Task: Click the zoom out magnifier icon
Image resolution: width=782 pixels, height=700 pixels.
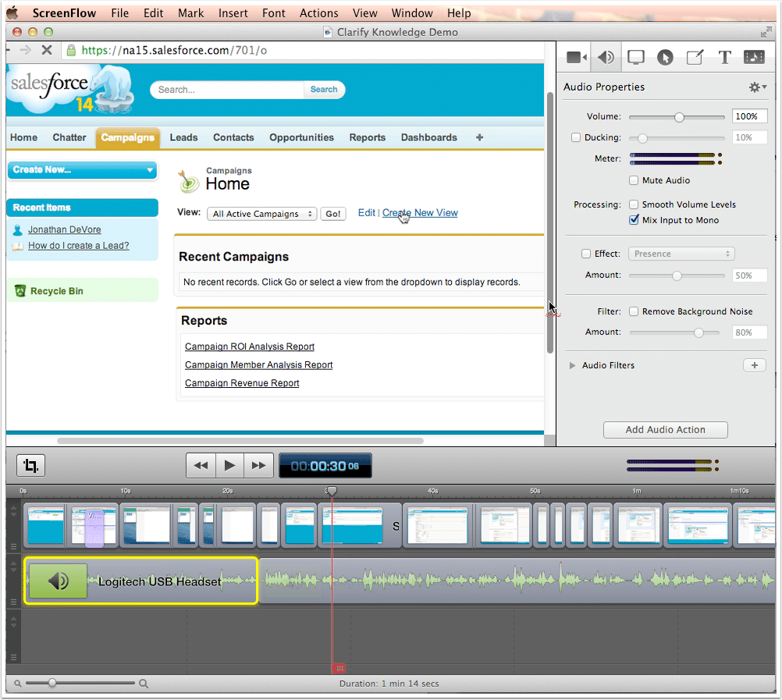Action: [x=17, y=684]
